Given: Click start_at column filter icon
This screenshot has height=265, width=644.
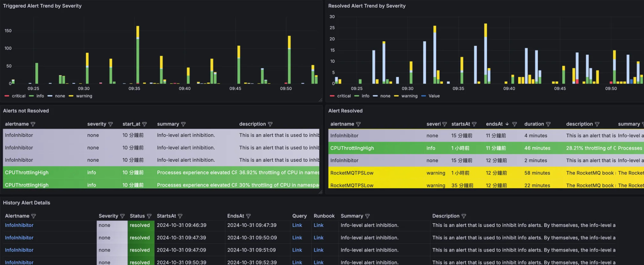Looking at the screenshot, I should pos(144,124).
